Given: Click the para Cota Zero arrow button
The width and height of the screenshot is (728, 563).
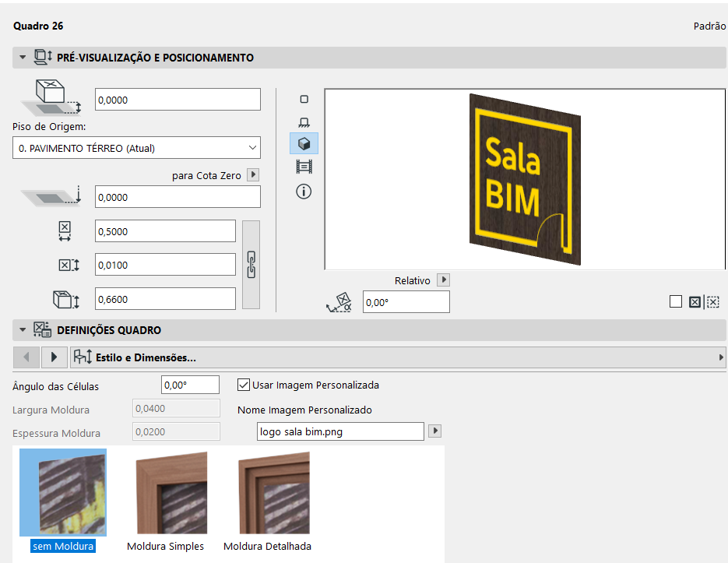Looking at the screenshot, I should (x=251, y=175).
